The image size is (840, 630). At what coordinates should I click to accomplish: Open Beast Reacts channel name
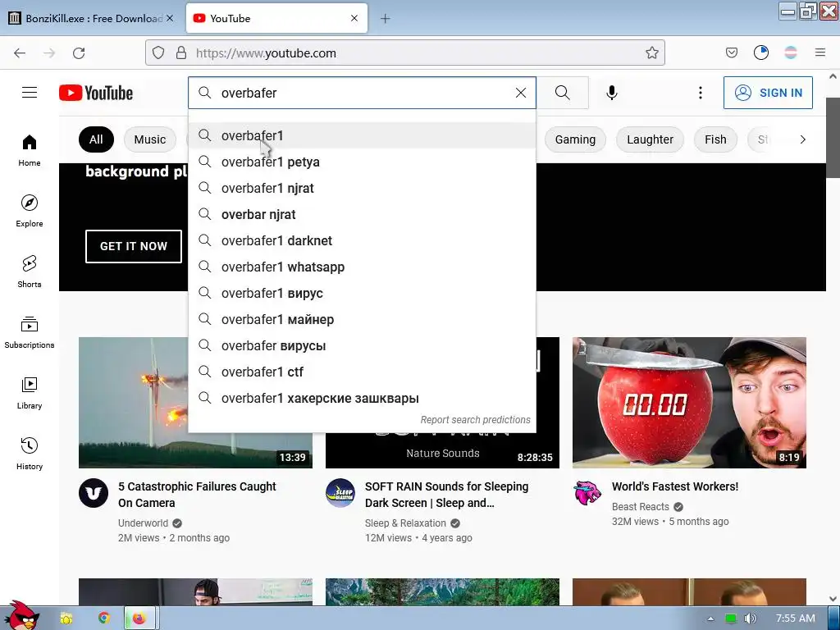pyautogui.click(x=640, y=507)
